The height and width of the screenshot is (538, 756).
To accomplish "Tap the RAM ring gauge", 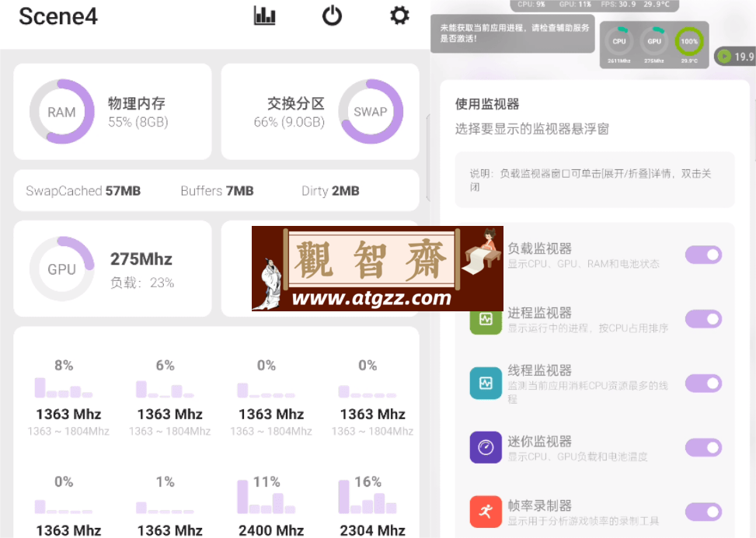I will (x=61, y=112).
